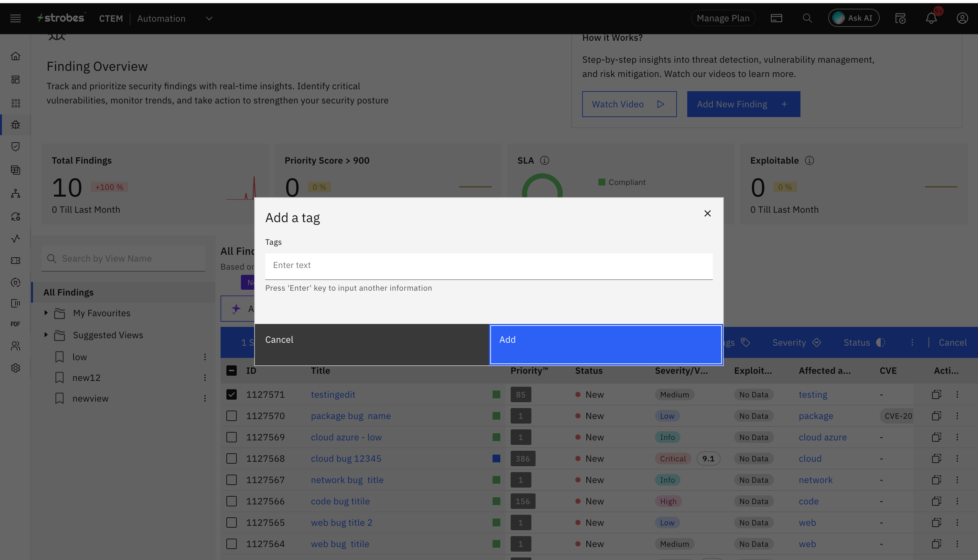Screen dimensions: 978x560
Task: Select the All Findings view
Action: tap(69, 292)
